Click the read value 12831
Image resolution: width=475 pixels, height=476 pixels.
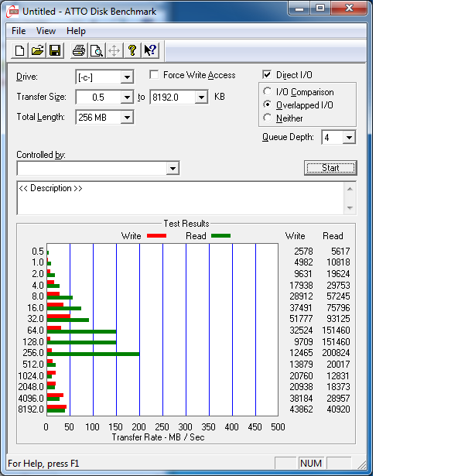click(338, 376)
